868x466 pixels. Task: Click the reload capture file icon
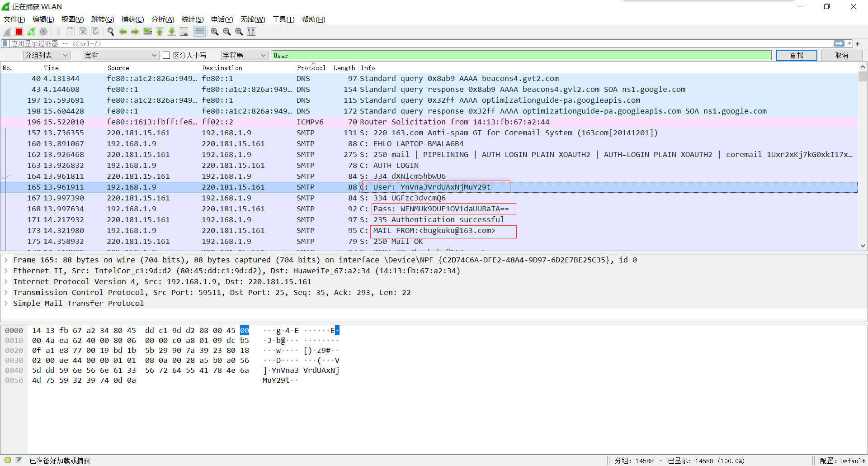95,32
